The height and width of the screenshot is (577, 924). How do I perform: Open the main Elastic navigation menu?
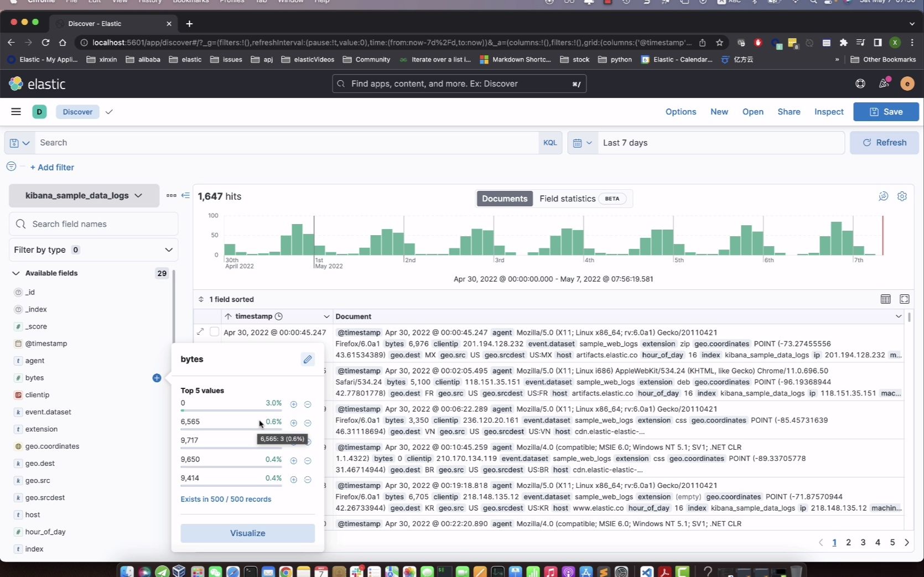coord(16,112)
